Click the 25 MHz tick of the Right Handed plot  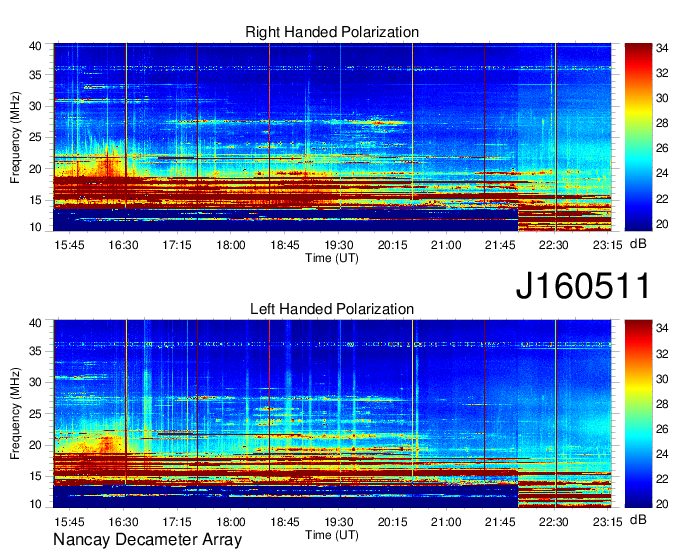pos(35,137)
